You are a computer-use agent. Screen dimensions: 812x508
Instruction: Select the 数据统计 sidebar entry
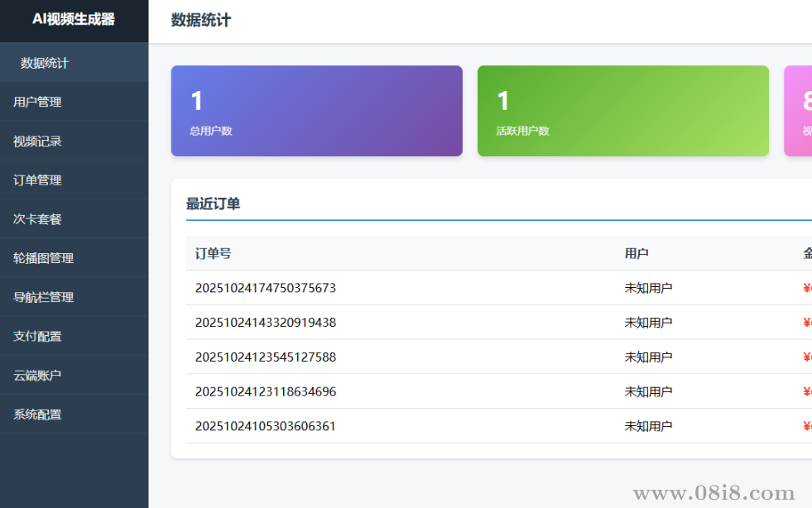[x=38, y=62]
